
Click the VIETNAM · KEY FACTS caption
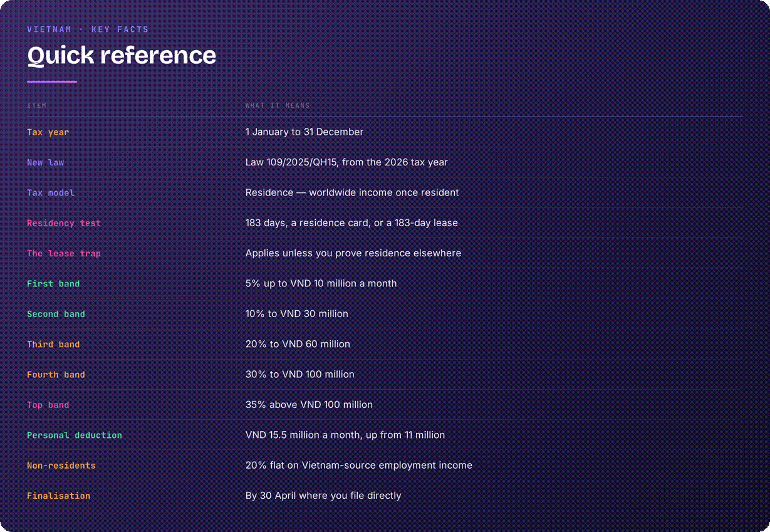coord(88,29)
